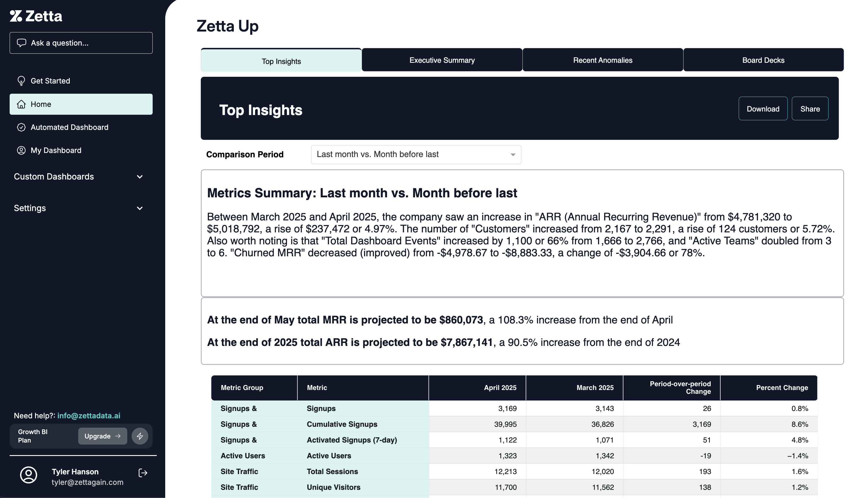The image size is (868, 498).
Task: Click the Automated Dashboard checkmark icon
Action: coord(21,127)
